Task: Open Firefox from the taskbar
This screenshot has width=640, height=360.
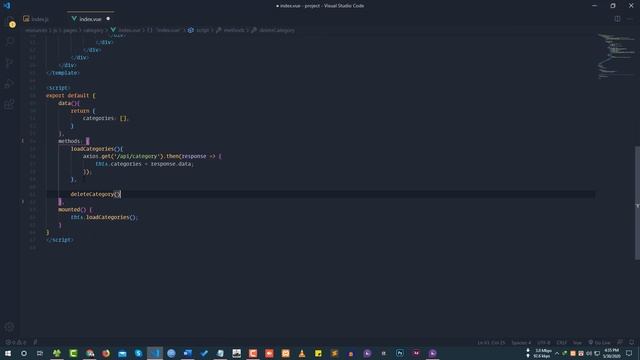Action: (x=106, y=353)
